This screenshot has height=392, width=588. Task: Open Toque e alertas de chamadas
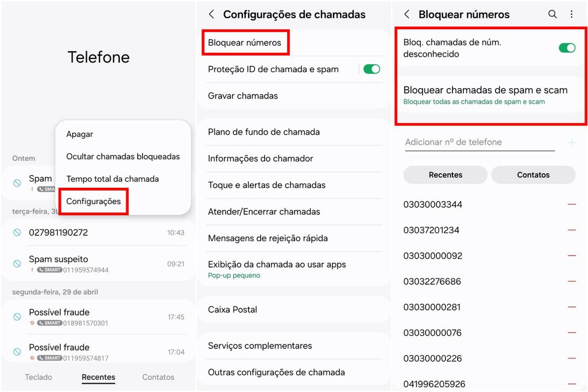click(294, 185)
